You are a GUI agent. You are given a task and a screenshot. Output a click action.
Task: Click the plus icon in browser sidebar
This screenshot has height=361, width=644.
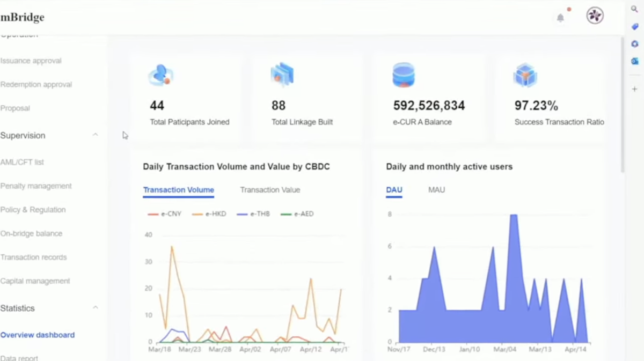pyautogui.click(x=634, y=89)
